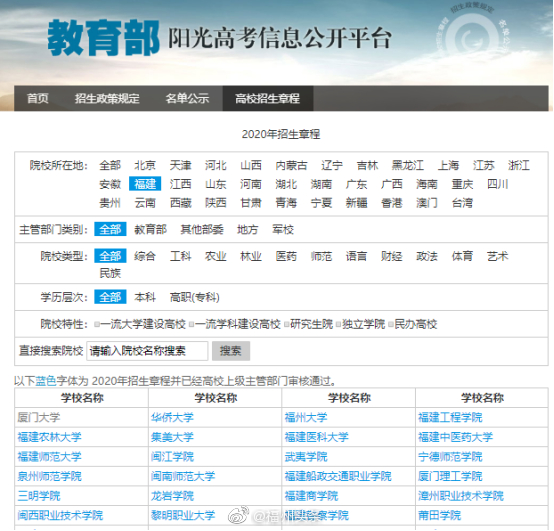
Task: Choose 地方 department category
Action: click(x=248, y=230)
